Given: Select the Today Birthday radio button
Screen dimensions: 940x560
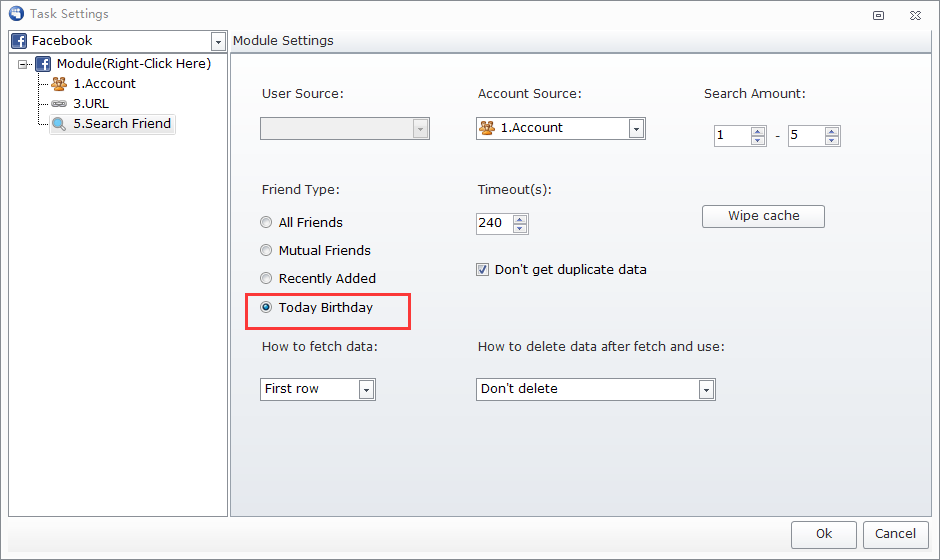Looking at the screenshot, I should point(266,307).
